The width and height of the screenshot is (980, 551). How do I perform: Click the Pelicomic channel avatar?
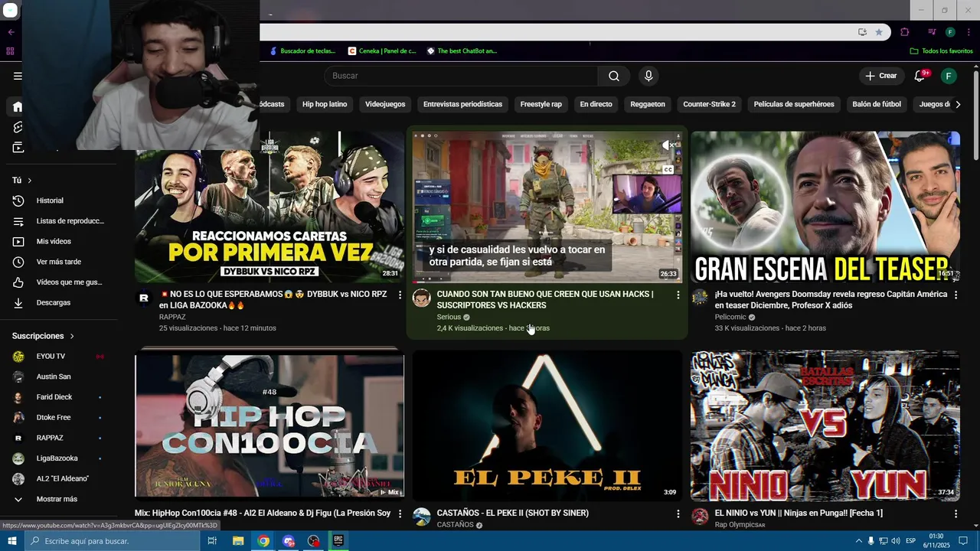pyautogui.click(x=700, y=298)
